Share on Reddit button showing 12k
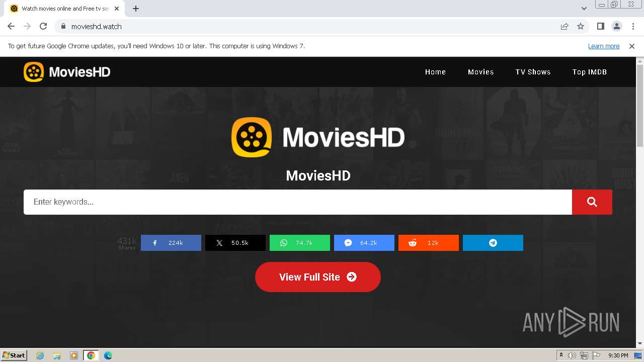644x362 pixels. [429, 243]
